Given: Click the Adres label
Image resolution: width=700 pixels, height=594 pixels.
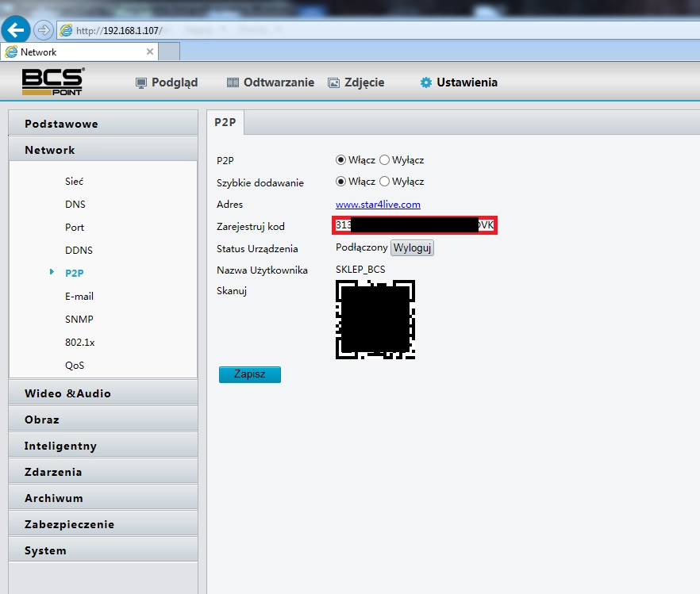Looking at the screenshot, I should (x=230, y=205).
